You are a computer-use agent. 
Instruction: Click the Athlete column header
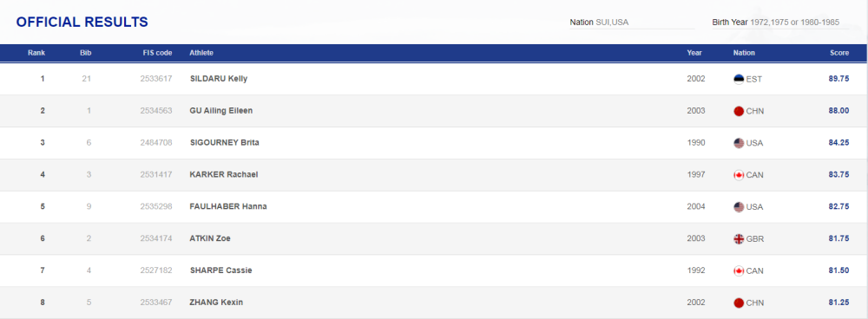201,53
